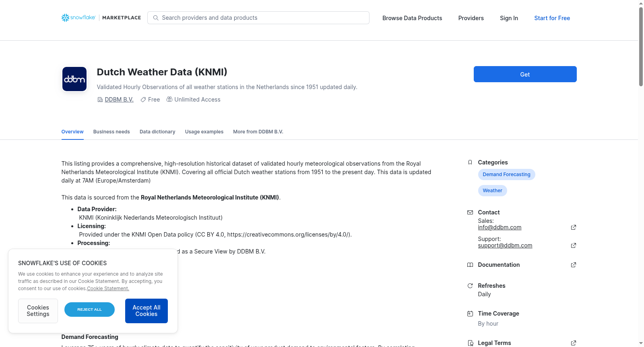Click the page vertical scrollbar thumb
The image size is (644, 347).
point(641,46)
